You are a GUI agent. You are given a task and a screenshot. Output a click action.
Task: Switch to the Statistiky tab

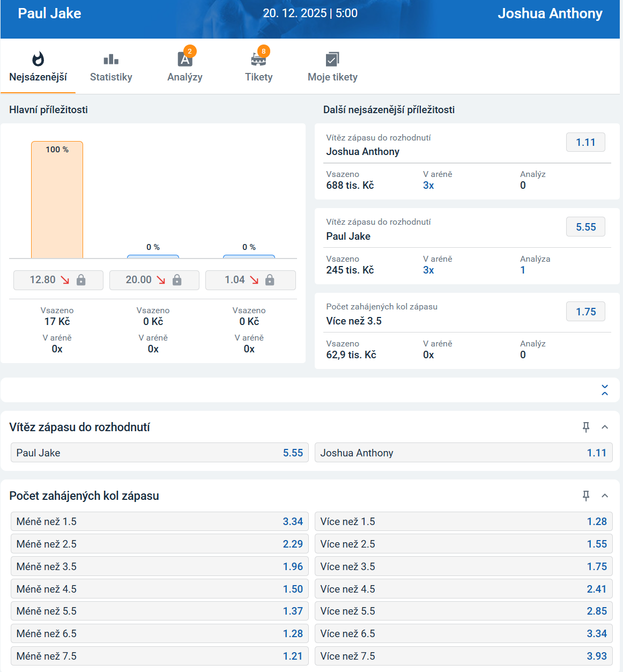[x=111, y=77]
